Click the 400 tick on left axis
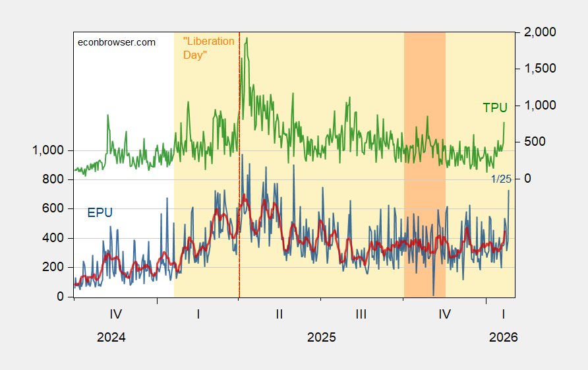 [53, 238]
